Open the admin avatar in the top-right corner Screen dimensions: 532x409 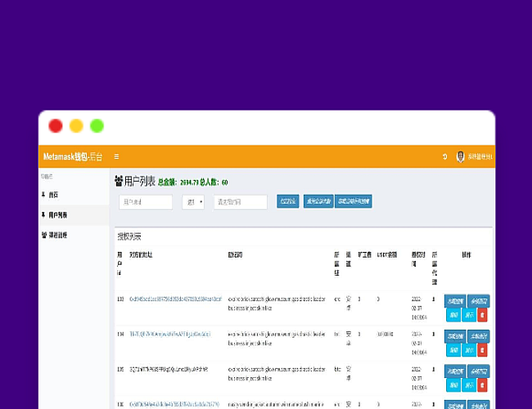pos(460,156)
